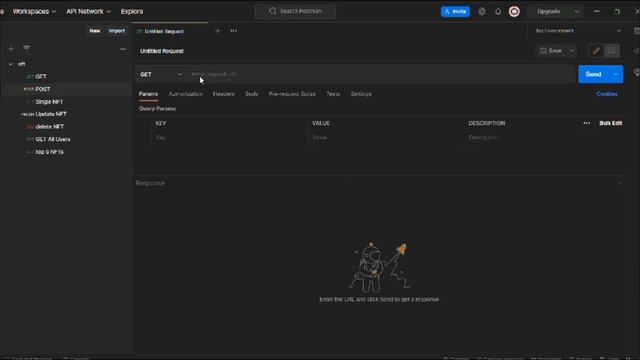Open the Explore menu item

(x=132, y=11)
